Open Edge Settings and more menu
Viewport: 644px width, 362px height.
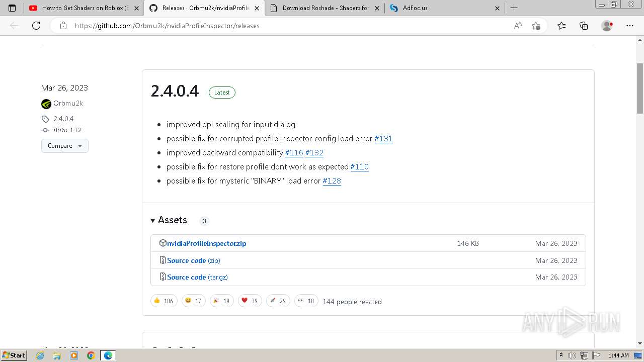coord(630,26)
